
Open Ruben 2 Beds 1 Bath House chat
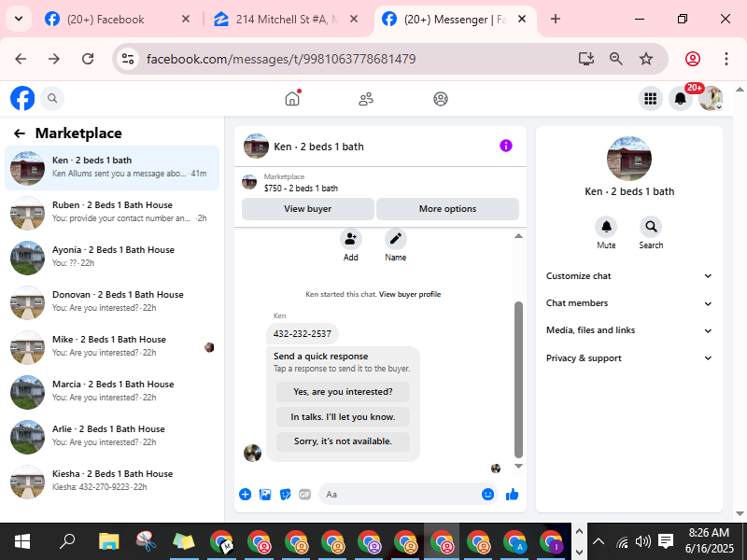click(x=112, y=213)
